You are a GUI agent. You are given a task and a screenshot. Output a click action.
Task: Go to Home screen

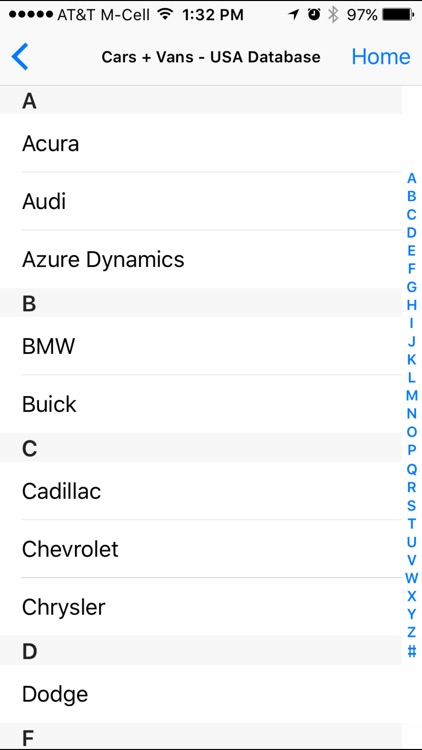[381, 57]
